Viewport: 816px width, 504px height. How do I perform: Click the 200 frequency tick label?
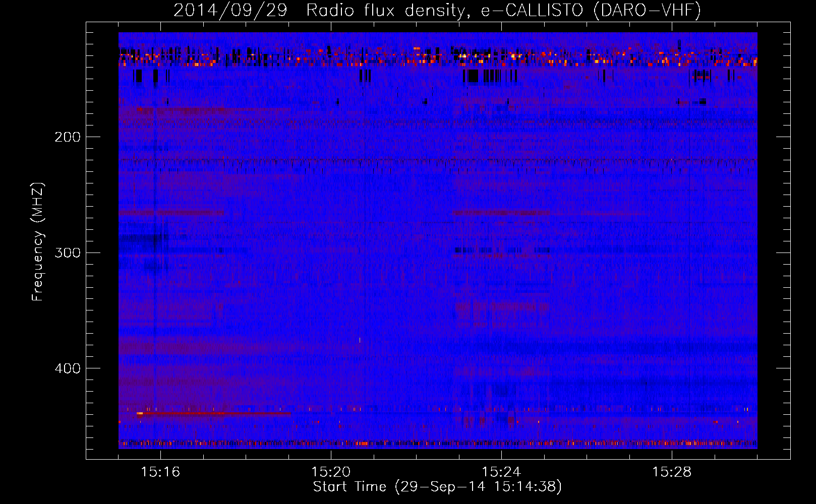[68, 137]
